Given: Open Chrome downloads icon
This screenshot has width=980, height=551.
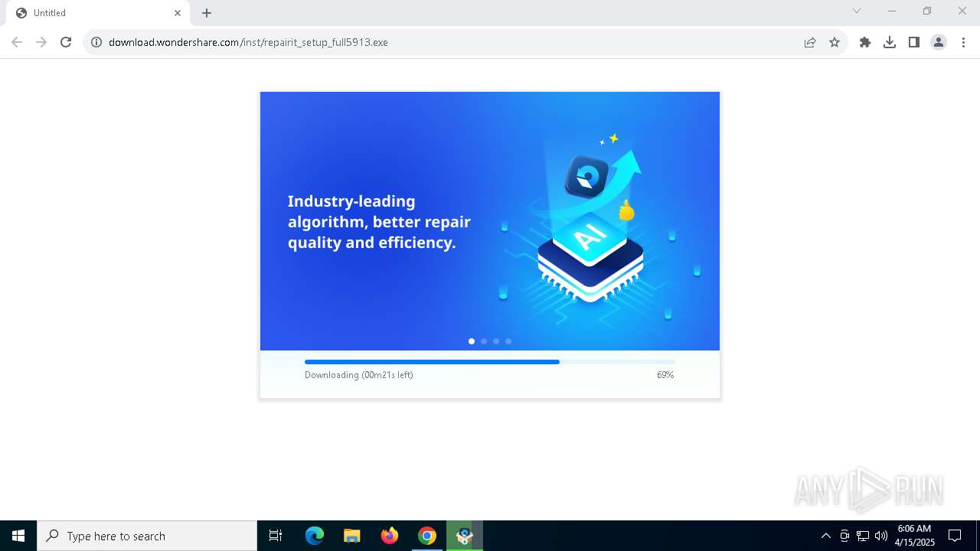Looking at the screenshot, I should point(890,42).
